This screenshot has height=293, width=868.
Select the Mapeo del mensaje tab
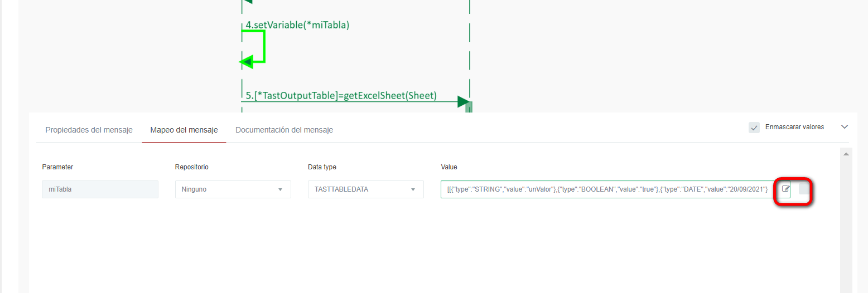click(184, 130)
